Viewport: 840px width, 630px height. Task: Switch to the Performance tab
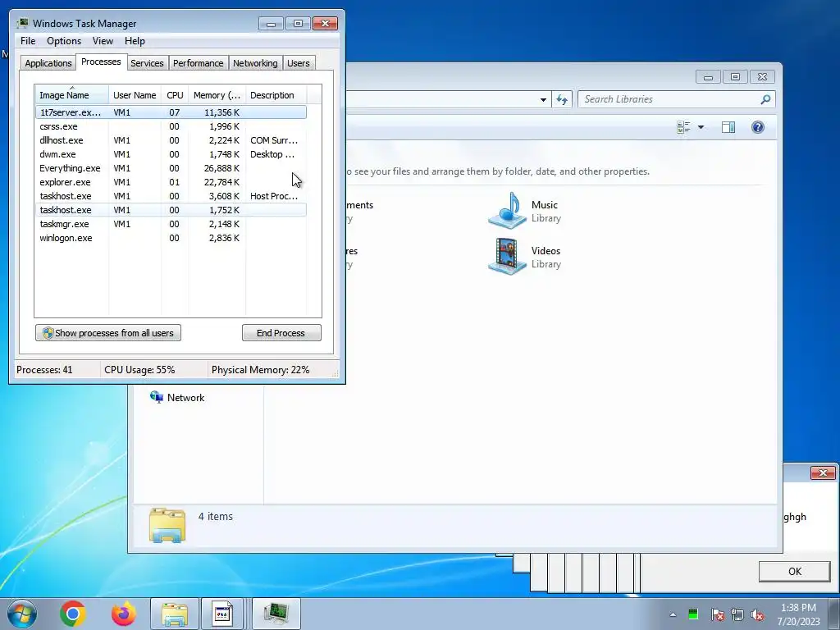[198, 63]
